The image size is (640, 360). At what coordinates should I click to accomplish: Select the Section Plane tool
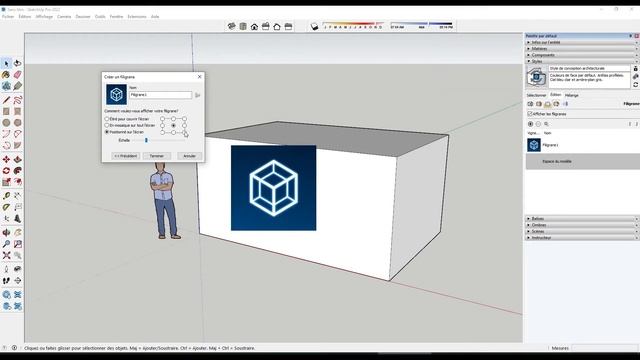click(x=18, y=281)
